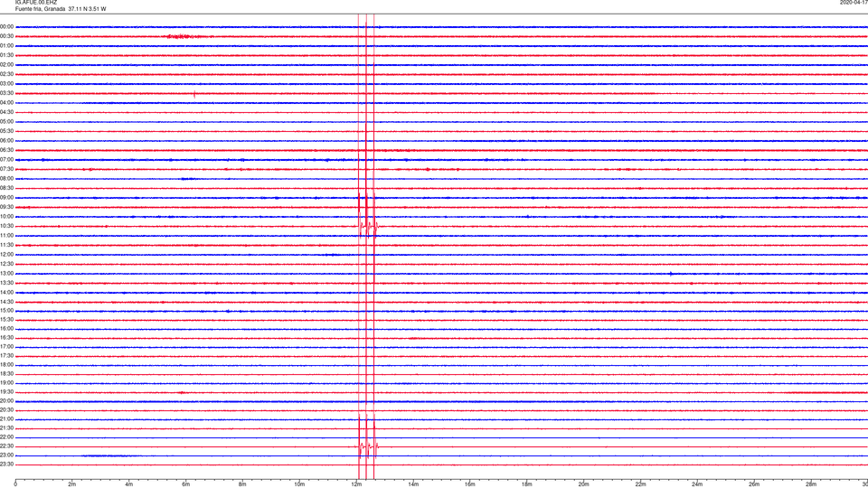This screenshot has height=488, width=868.
Task: Pick the 14:30 time label
Action: coord(7,302)
